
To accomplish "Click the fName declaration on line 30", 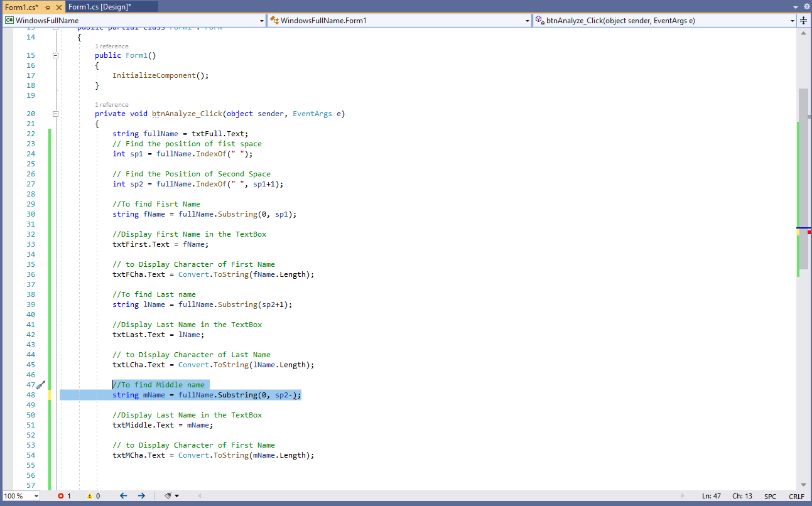I will coord(154,214).
